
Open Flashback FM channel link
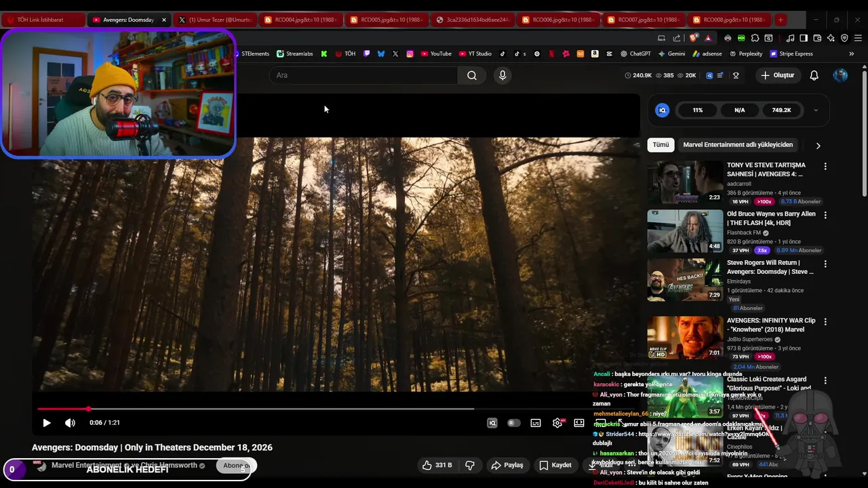point(744,232)
